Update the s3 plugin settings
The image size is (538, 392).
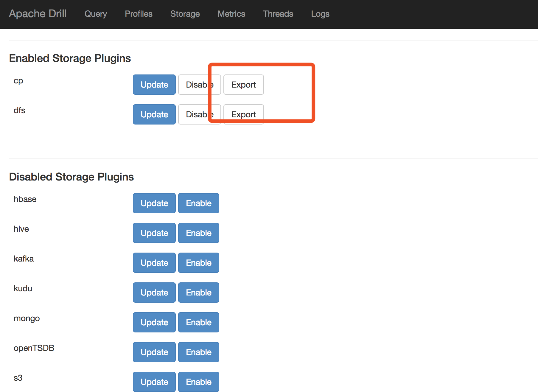pos(154,382)
